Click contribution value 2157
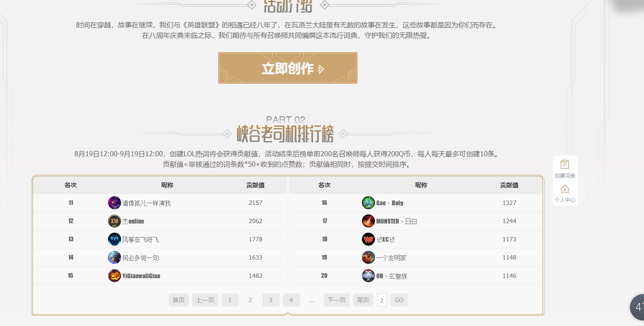Image resolution: width=644 pixels, height=326 pixels. point(256,203)
